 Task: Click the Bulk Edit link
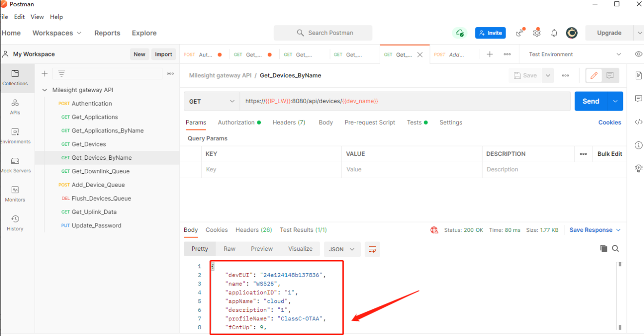[x=610, y=154]
